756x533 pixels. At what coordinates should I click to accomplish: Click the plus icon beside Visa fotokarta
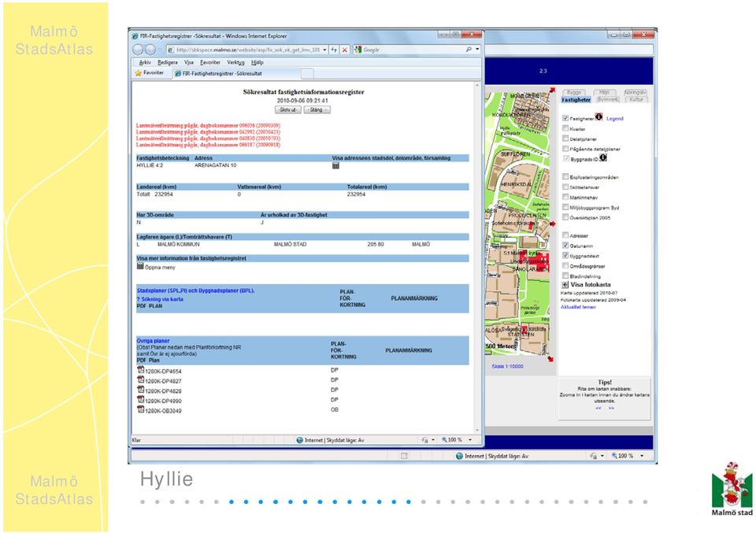click(565, 285)
